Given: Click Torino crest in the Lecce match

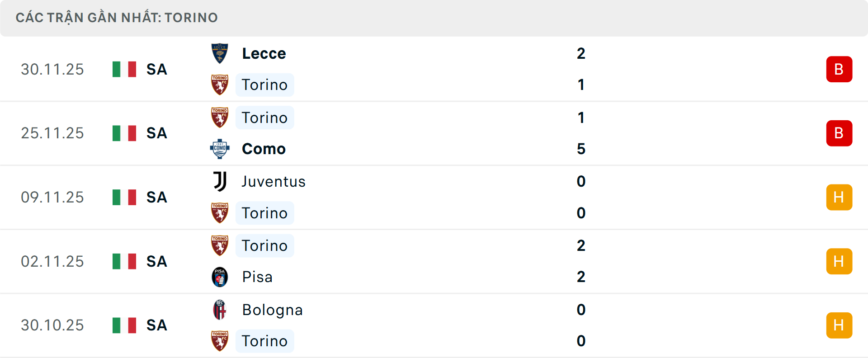Looking at the screenshot, I should point(220,85).
